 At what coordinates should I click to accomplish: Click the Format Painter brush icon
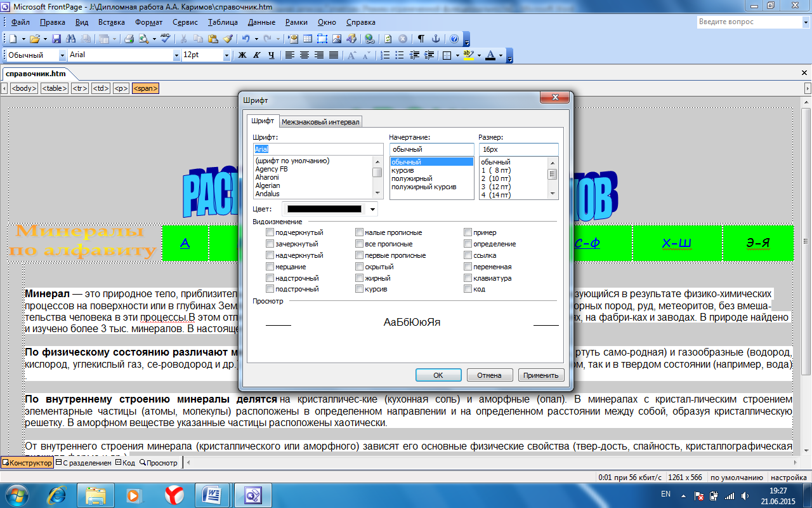point(228,39)
